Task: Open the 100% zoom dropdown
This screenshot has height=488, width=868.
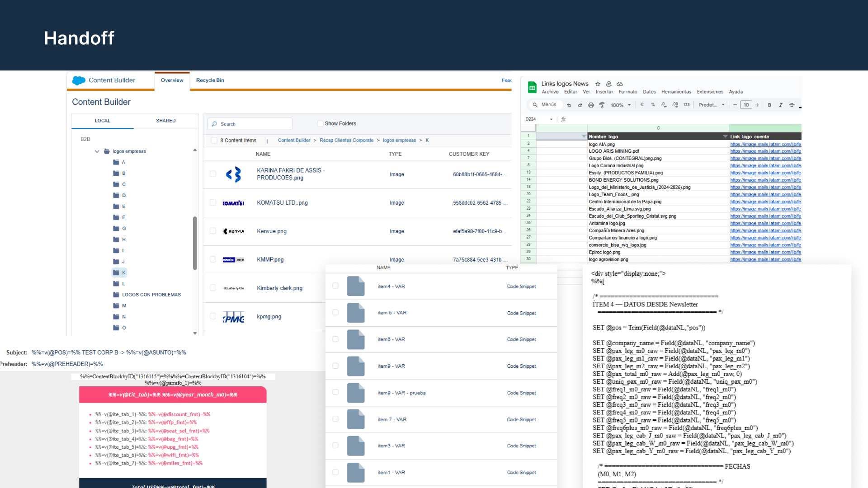Action: 620,105
